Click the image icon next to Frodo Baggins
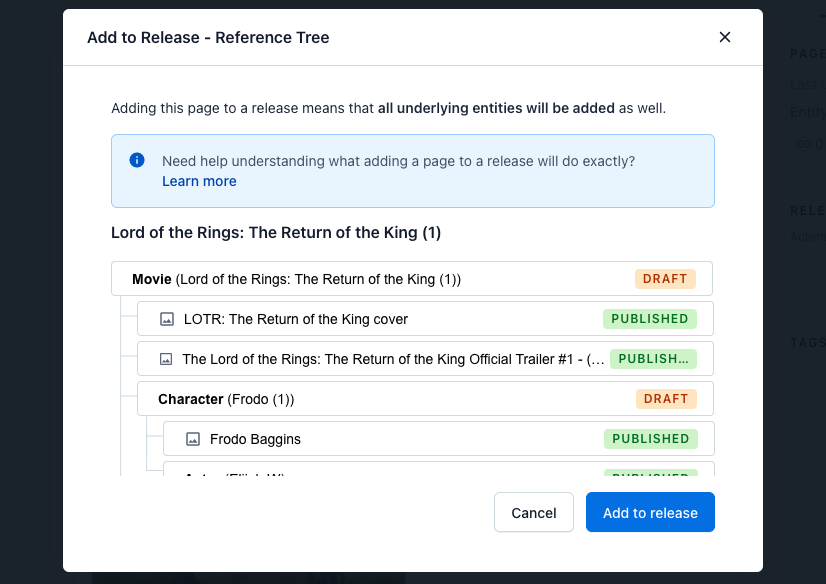 click(x=193, y=439)
